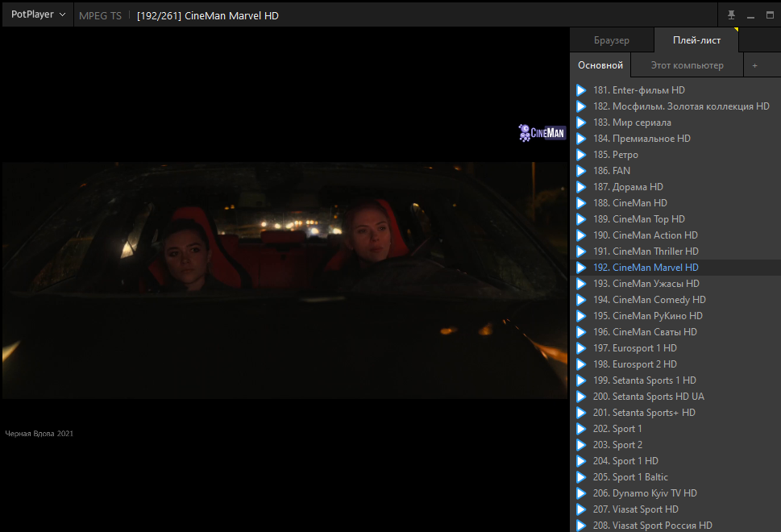Click play icon beside Setanta Sports HD UA
The width and height of the screenshot is (781, 532).
581,397
